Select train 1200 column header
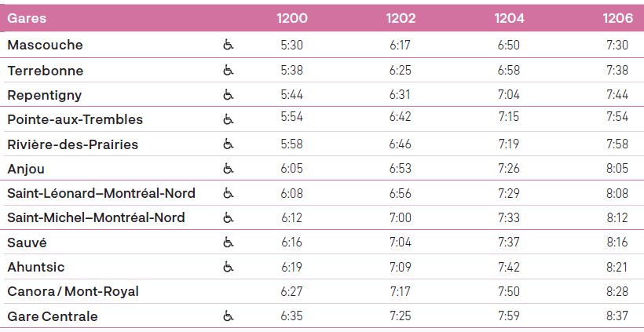The image size is (644, 332). 292,17
